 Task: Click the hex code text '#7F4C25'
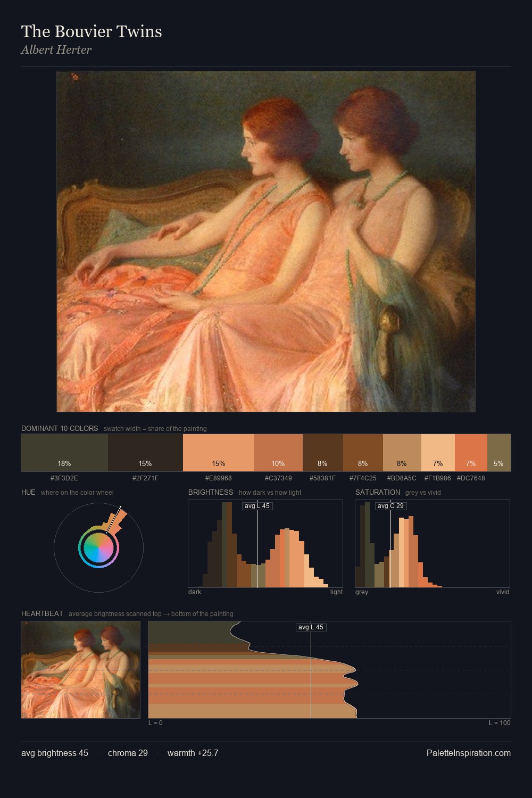pyautogui.click(x=363, y=478)
